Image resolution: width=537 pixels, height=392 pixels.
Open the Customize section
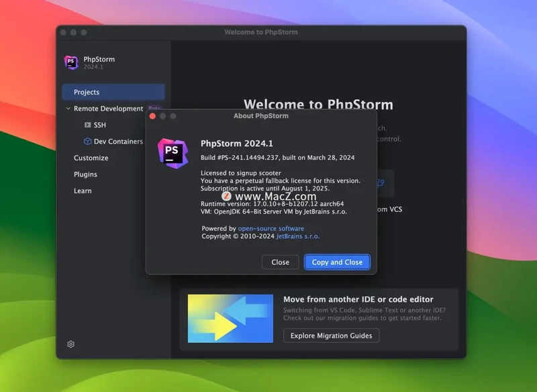click(91, 158)
